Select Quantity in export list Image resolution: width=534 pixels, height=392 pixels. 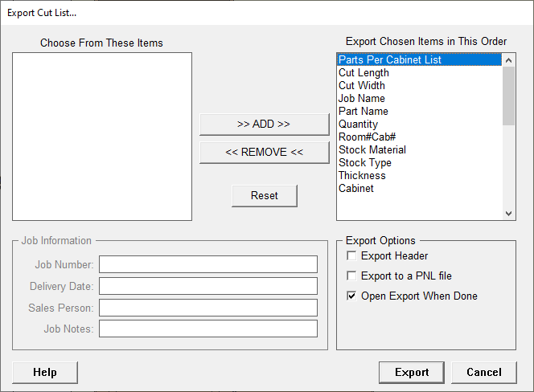pyautogui.click(x=358, y=125)
